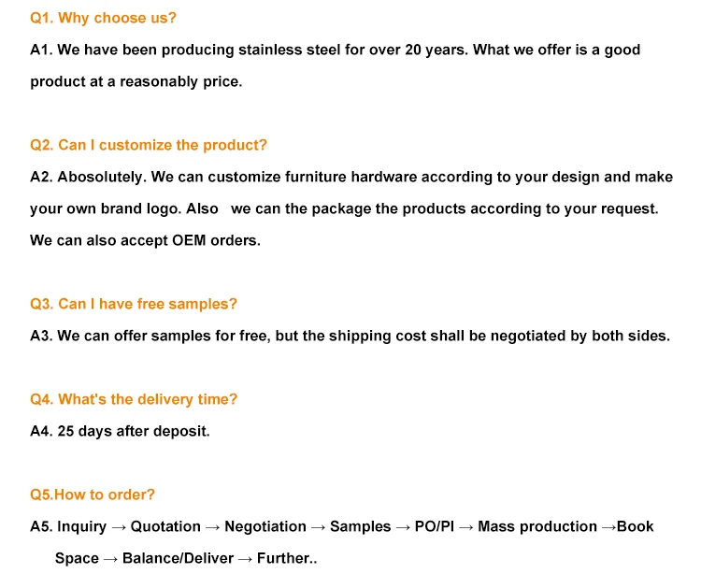This screenshot has height=588, width=701.
Task: Click the "A4. 25 days after deposit." answer
Action: click(x=120, y=431)
